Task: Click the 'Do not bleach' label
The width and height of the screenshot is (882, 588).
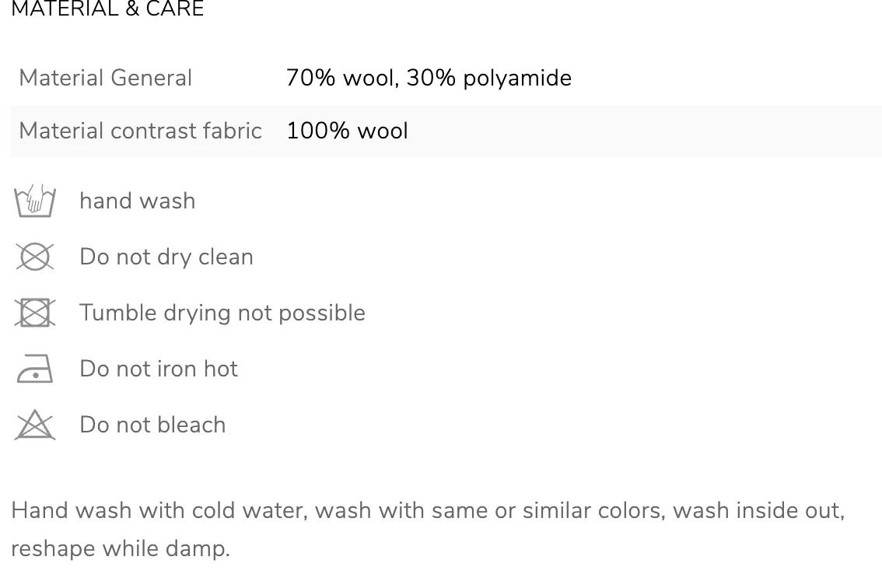Action: (152, 425)
